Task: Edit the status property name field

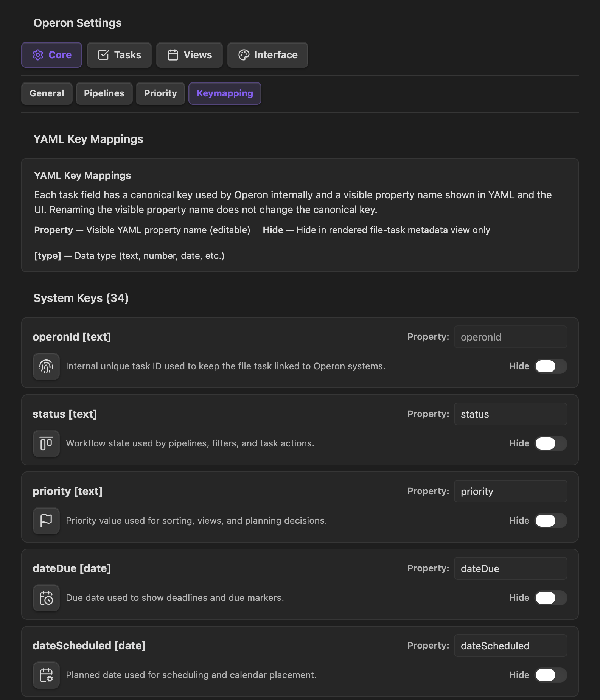Action: click(510, 414)
